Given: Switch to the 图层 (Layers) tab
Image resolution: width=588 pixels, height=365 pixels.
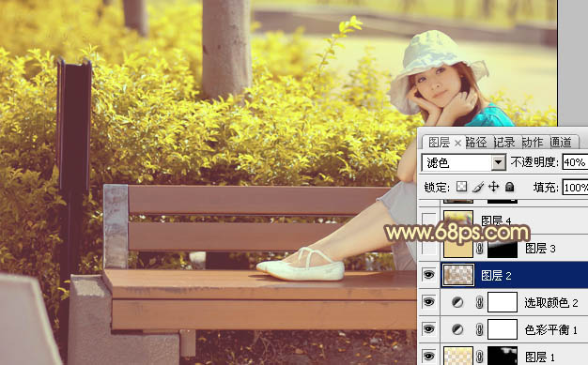Looking at the screenshot, I should point(439,143).
